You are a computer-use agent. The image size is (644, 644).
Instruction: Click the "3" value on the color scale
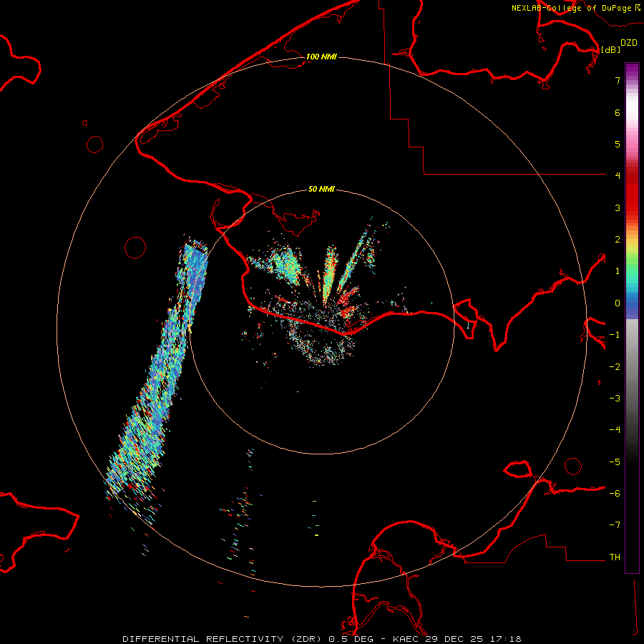[x=618, y=208]
